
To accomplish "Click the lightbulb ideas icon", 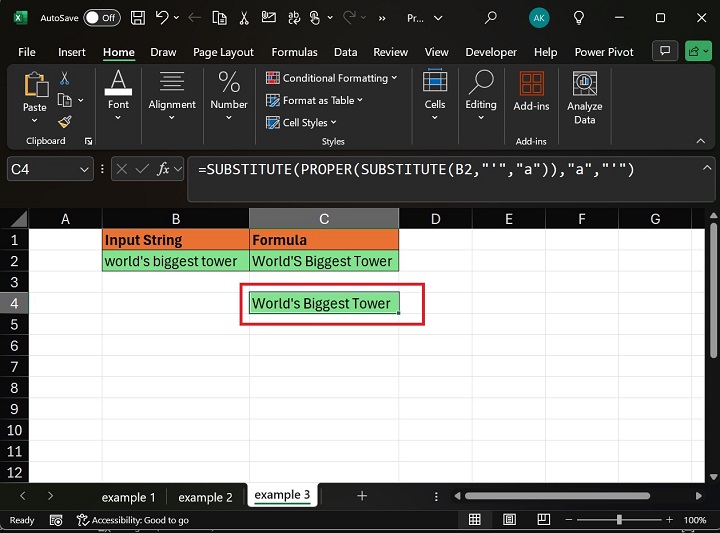I will pos(578,18).
